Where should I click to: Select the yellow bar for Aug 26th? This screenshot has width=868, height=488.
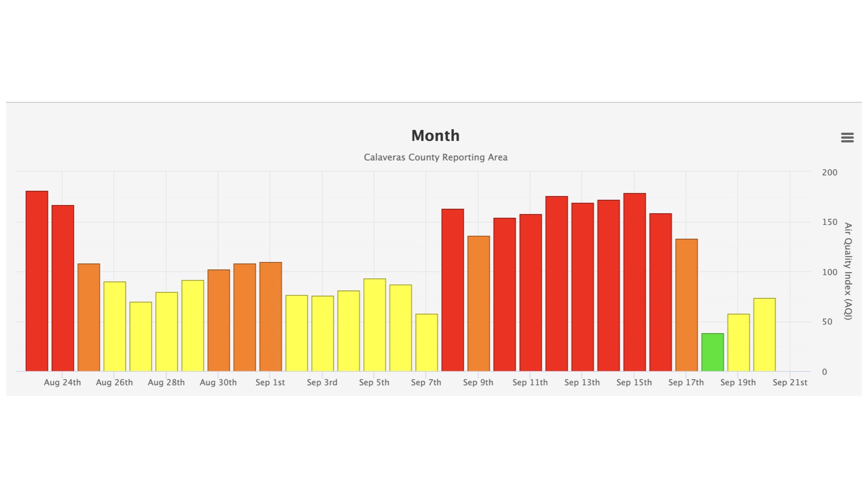click(x=115, y=327)
